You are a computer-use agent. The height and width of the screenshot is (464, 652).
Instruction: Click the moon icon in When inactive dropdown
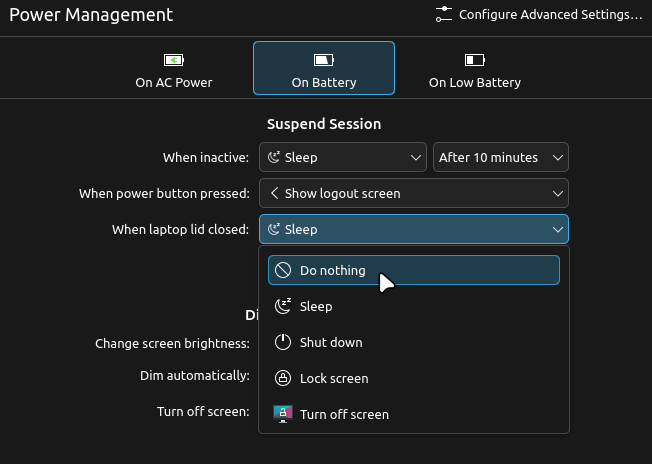pyautogui.click(x=274, y=157)
